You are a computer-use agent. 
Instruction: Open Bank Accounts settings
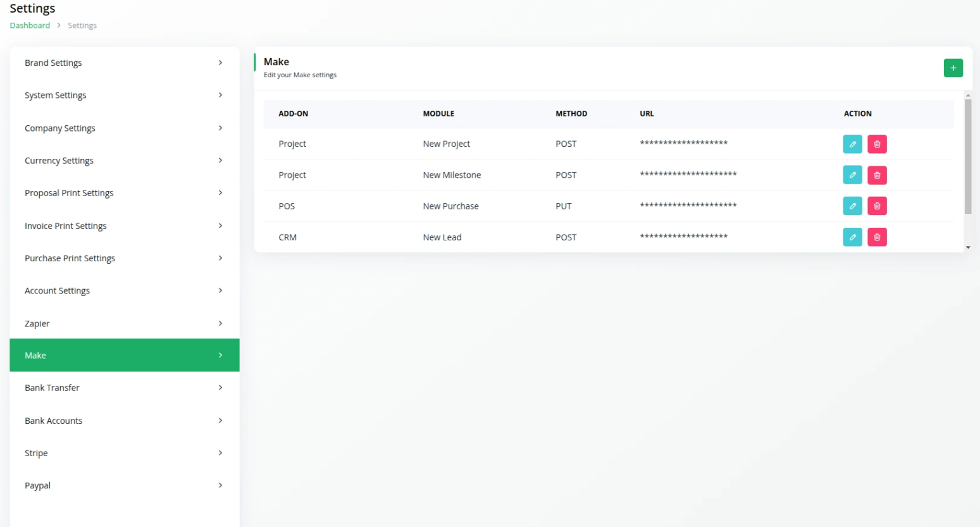tap(125, 421)
